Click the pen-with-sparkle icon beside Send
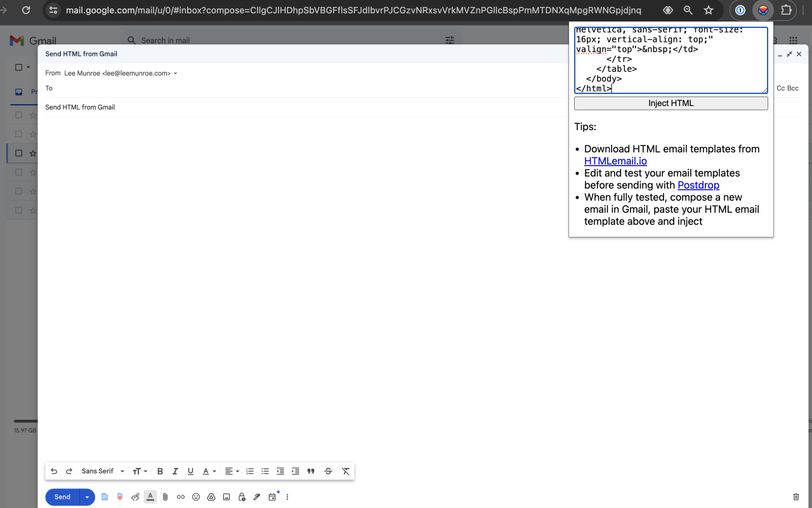This screenshot has width=812, height=508. [135, 497]
